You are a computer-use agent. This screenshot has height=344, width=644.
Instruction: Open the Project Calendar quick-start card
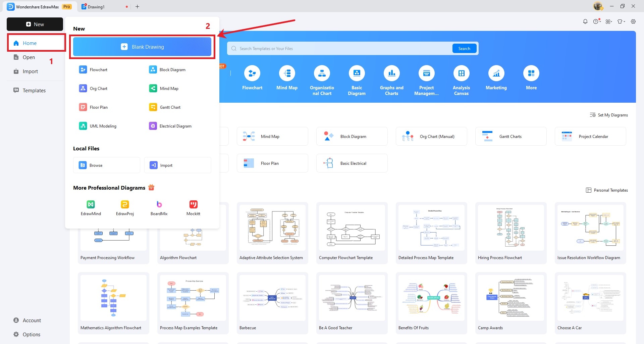tap(590, 136)
